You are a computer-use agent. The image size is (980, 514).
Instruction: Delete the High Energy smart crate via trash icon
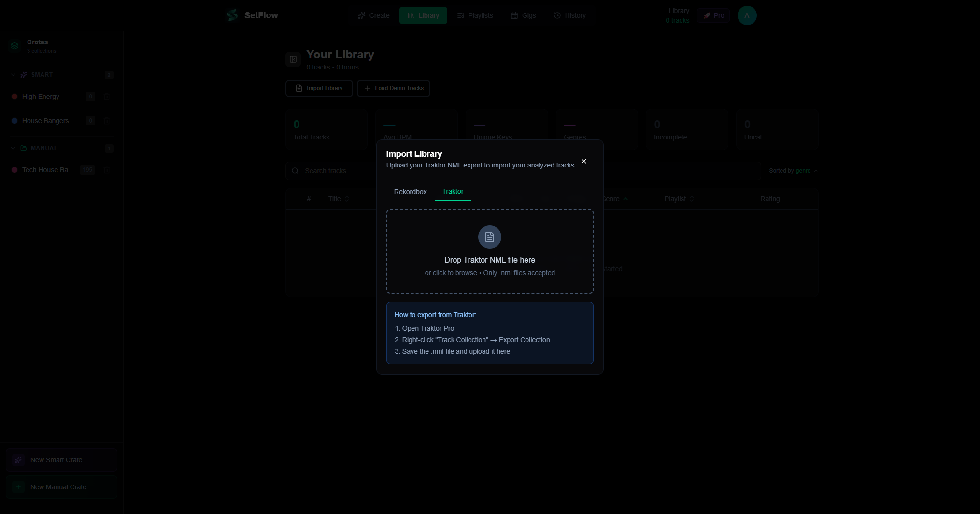tap(107, 97)
